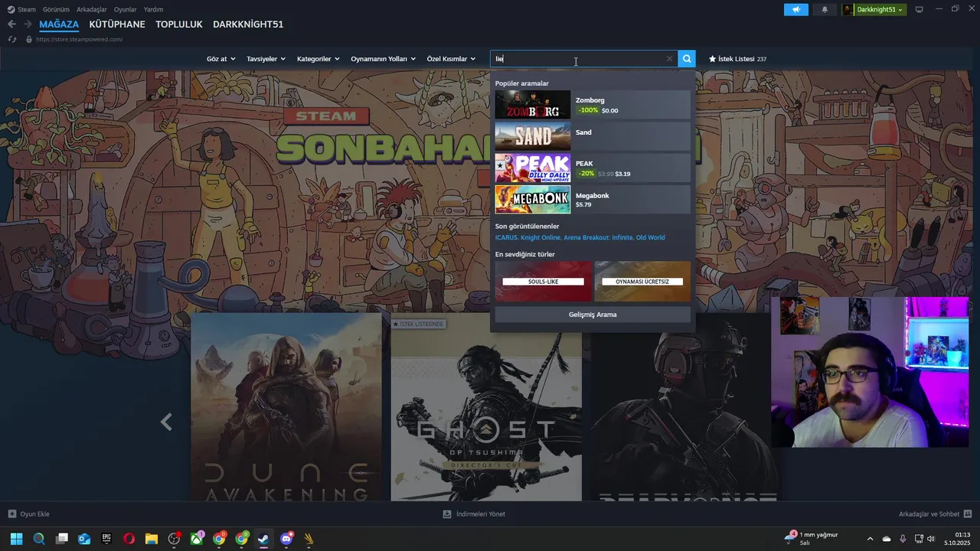Click the previous carousel arrow

166,422
